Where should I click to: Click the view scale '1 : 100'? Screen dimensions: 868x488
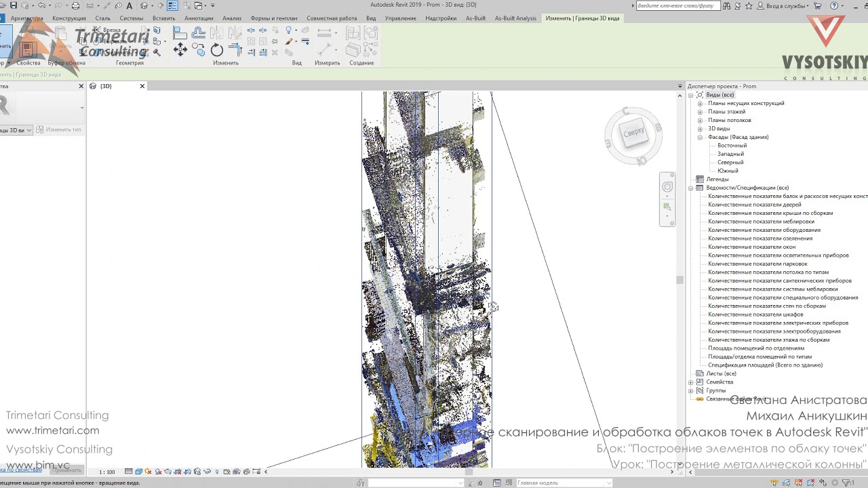[107, 472]
